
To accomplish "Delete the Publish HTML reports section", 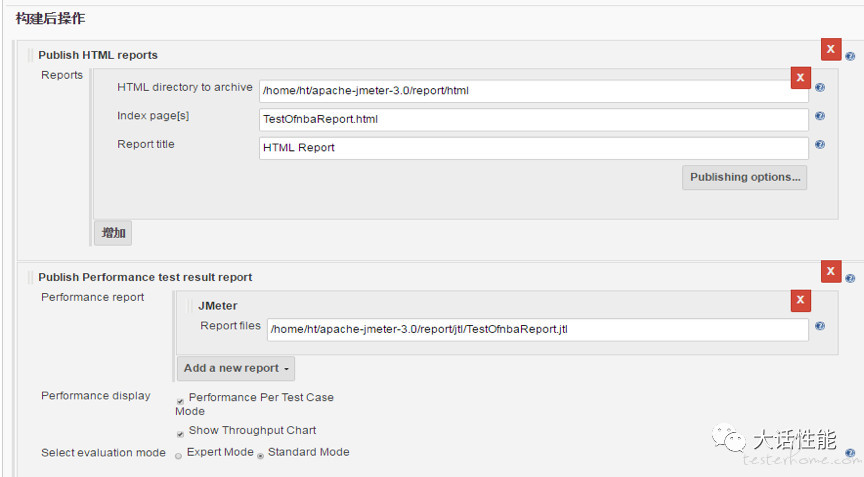I will pyautogui.click(x=831, y=49).
